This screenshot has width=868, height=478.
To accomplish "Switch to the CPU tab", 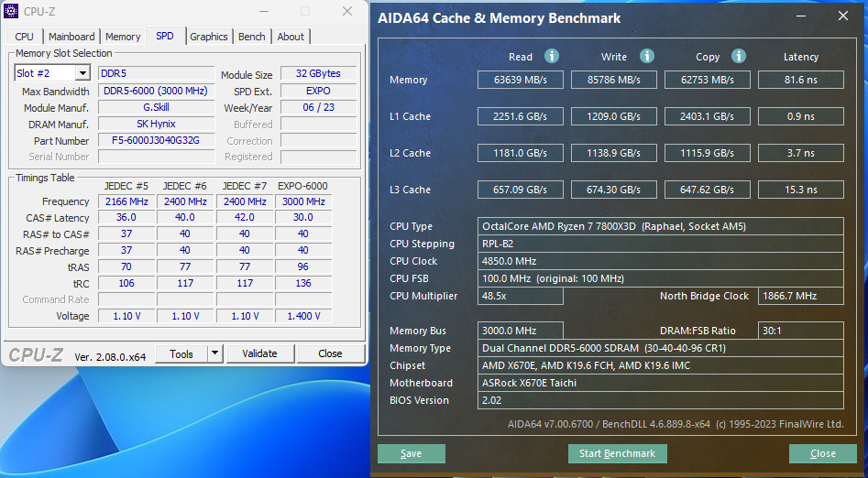I will 25,37.
